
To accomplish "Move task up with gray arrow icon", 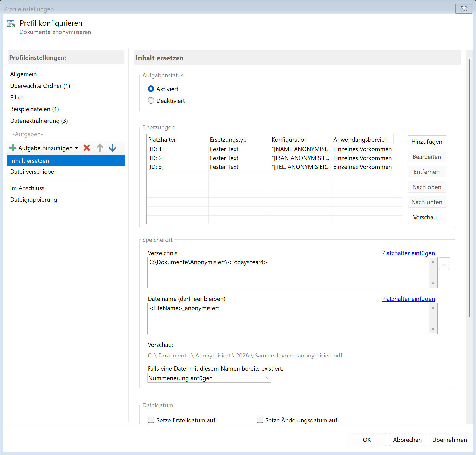I will click(100, 148).
